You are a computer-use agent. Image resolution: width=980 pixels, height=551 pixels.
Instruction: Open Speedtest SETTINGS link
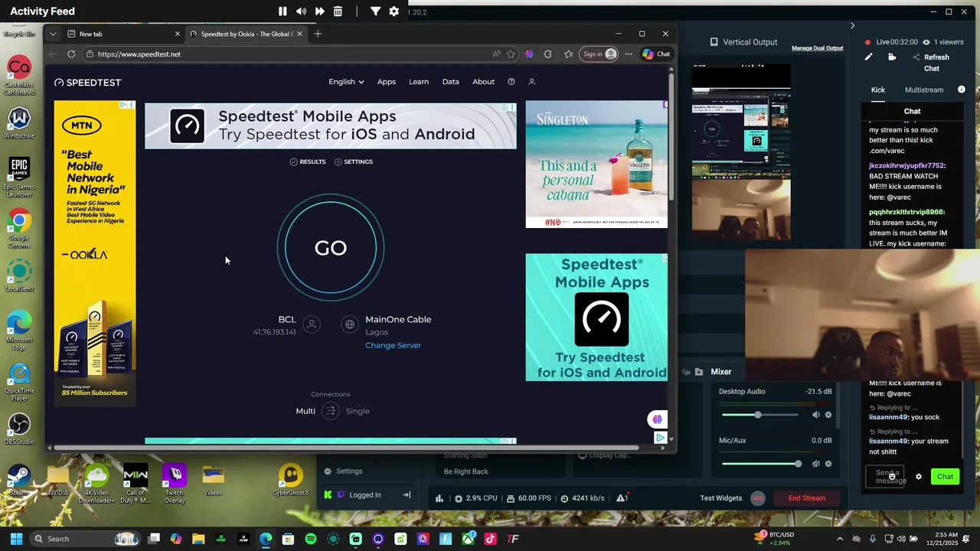354,162
